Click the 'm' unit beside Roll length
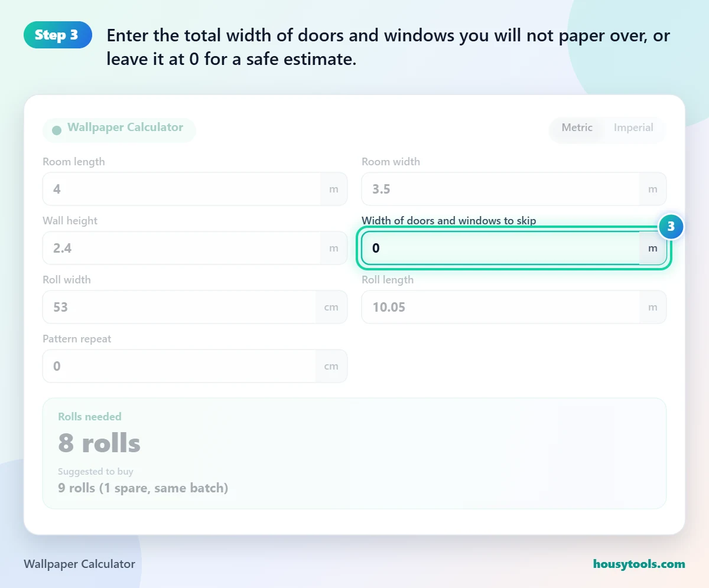This screenshot has height=588, width=709. tap(653, 307)
